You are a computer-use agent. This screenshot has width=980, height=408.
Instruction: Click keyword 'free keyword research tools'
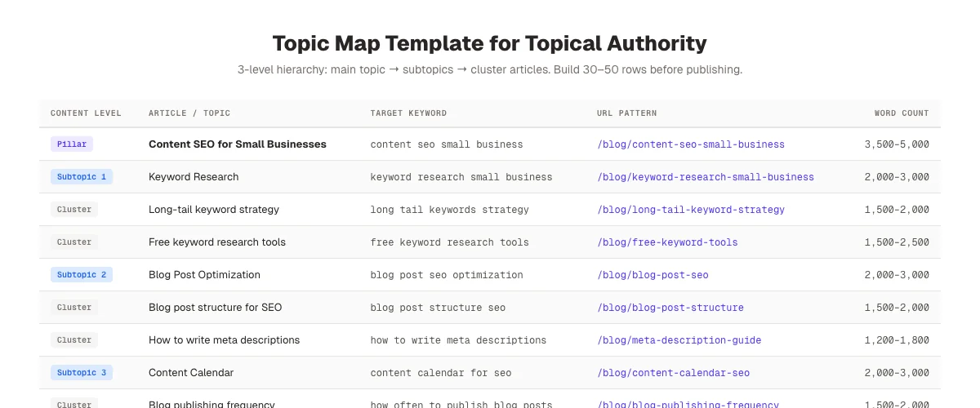pos(449,242)
